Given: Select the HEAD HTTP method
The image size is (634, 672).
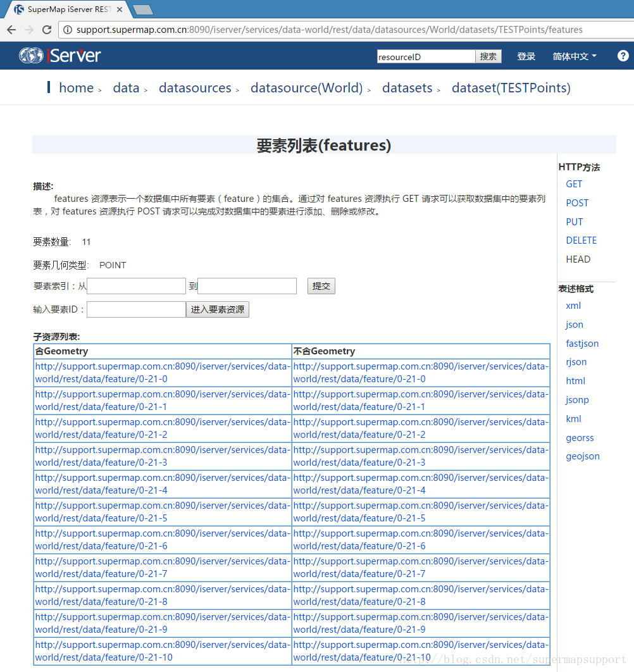Looking at the screenshot, I should pos(578,259).
